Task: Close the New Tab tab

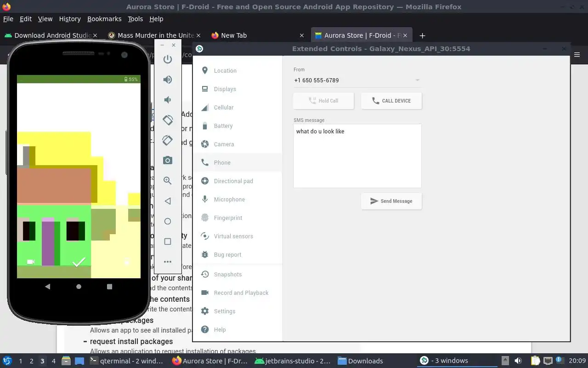Action: [x=302, y=35]
